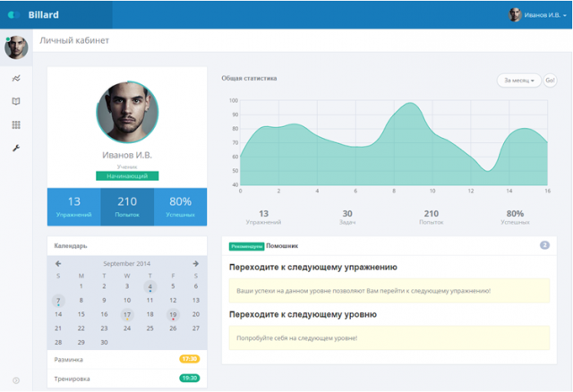Expand the Иванов И.В. user menu
This screenshot has height=392, width=573.
click(x=537, y=14)
